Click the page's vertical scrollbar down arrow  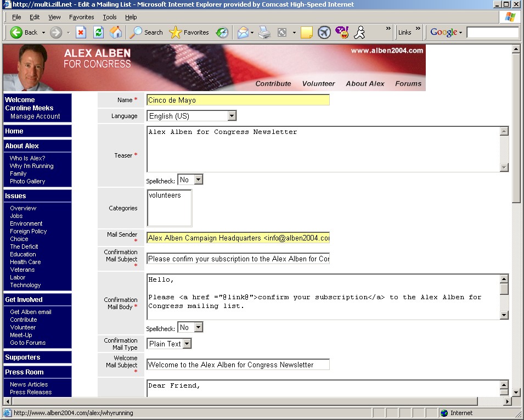click(x=516, y=392)
